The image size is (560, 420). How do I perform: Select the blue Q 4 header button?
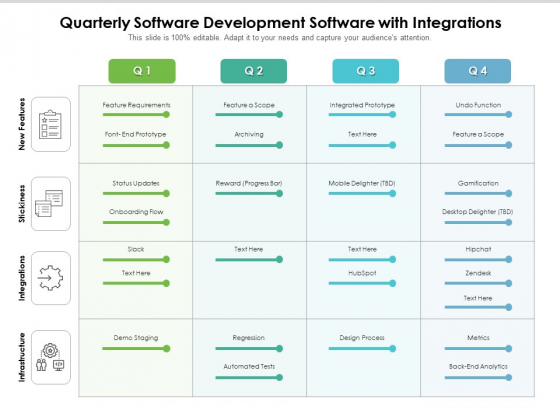[x=478, y=71]
